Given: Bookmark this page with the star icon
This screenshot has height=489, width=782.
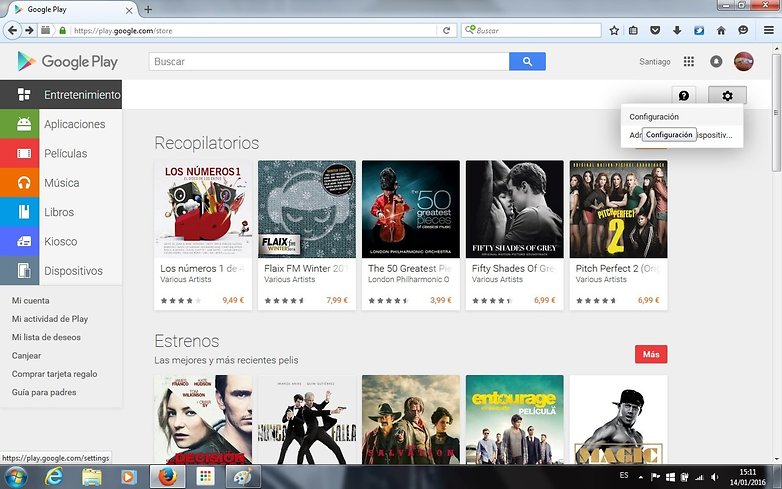Looking at the screenshot, I should click(614, 30).
